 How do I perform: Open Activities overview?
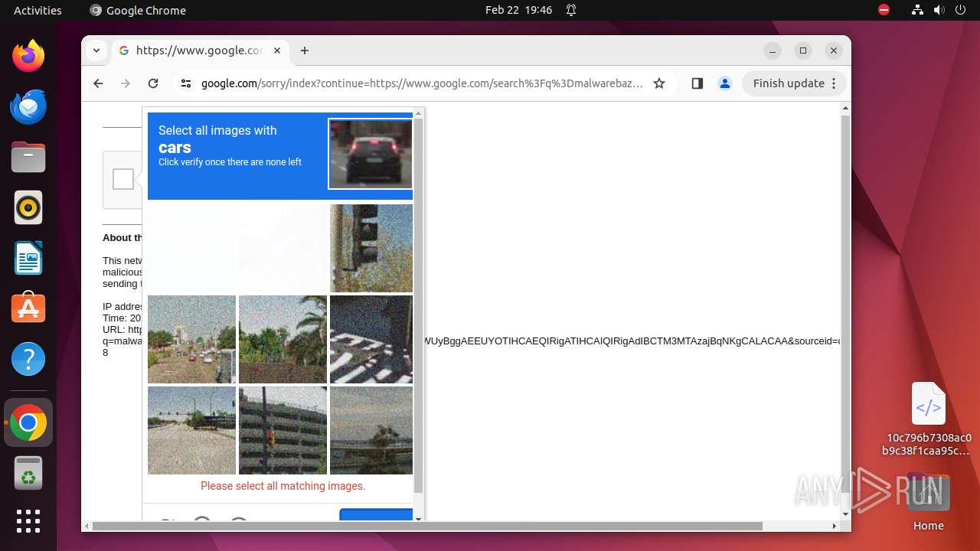click(x=38, y=10)
